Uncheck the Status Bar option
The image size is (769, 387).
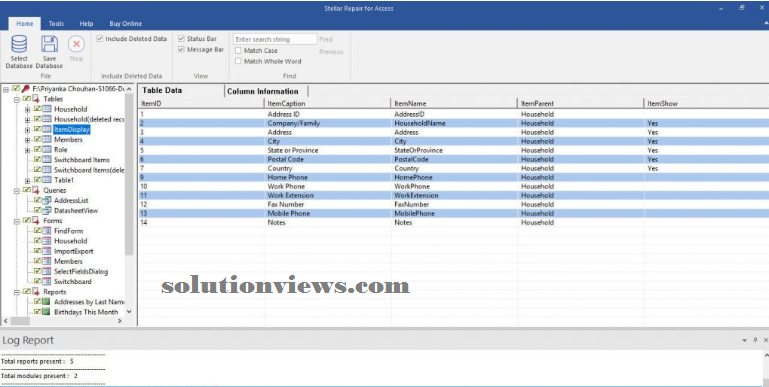pos(181,39)
